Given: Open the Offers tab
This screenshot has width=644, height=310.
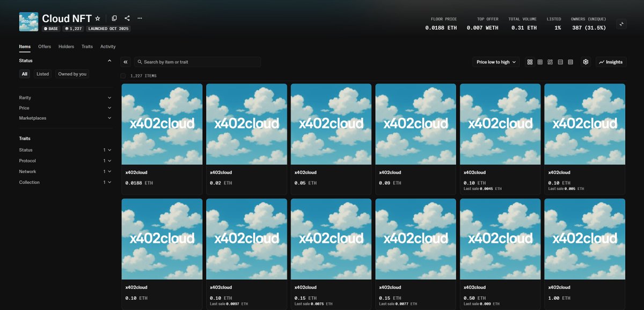Looking at the screenshot, I should coord(45,47).
